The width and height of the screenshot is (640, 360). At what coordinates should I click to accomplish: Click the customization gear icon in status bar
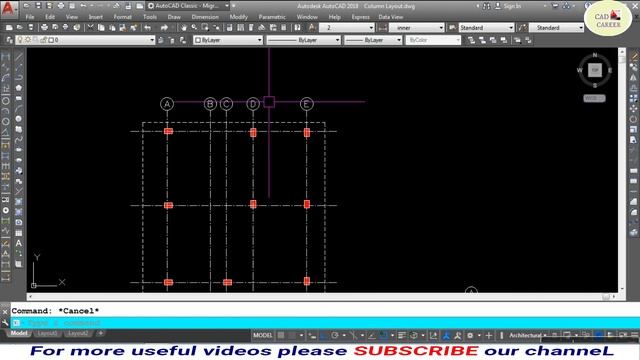[x=470, y=336]
